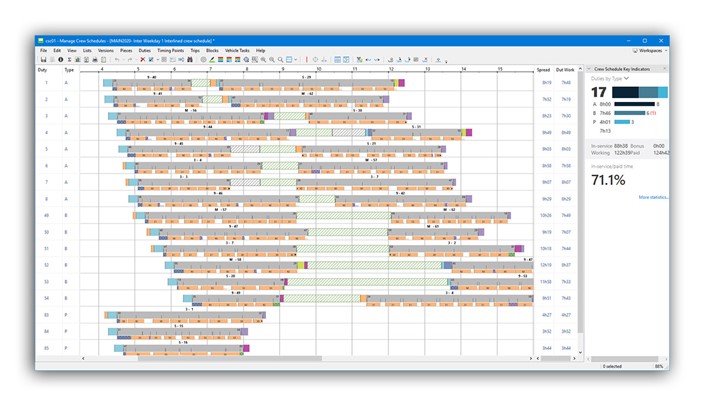Screen dimensions: 705x406
Task: Select duty row 49 number cell
Action: tap(46, 215)
